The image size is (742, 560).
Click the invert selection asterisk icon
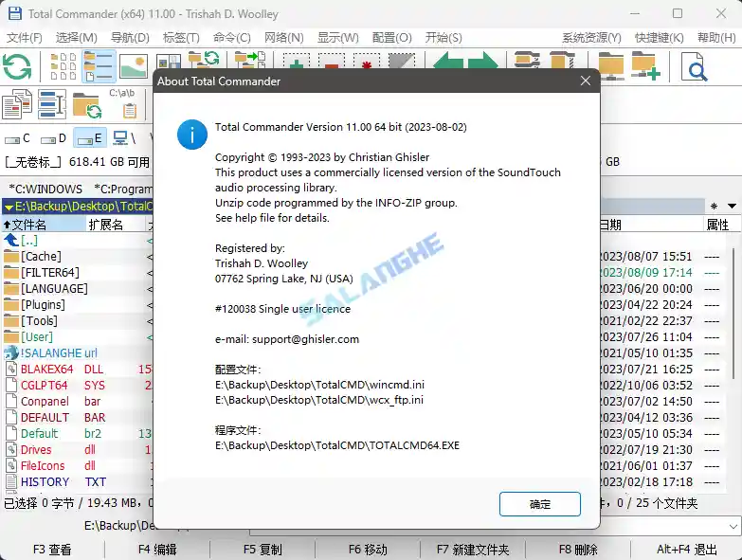pyautogui.click(x=367, y=61)
